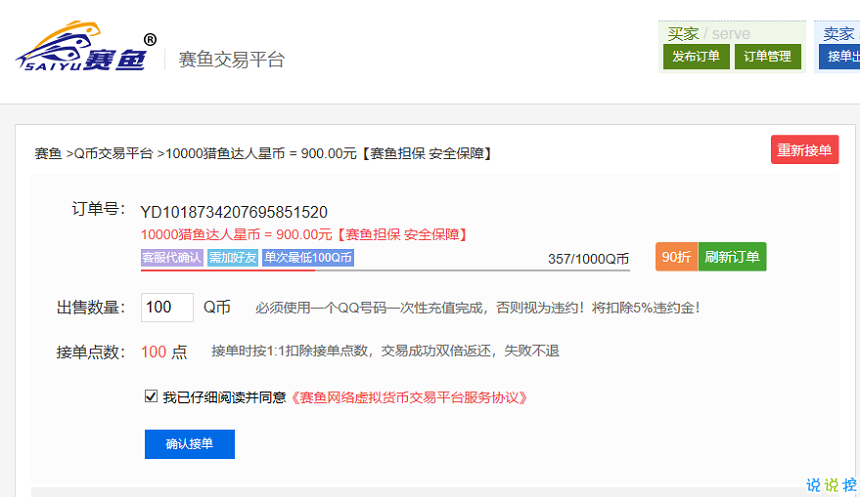Click order number YD1018734207695851520
Viewport: 860px width, 497px height.
(234, 212)
